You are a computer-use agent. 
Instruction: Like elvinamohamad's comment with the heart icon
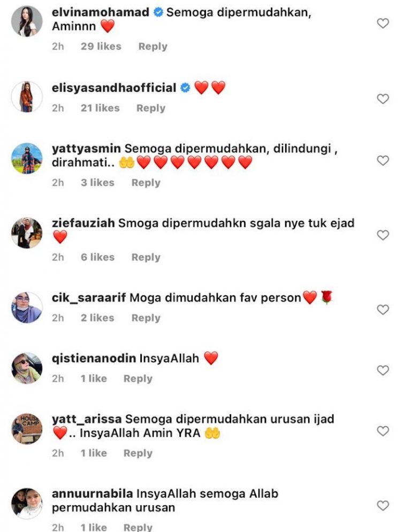tap(383, 23)
